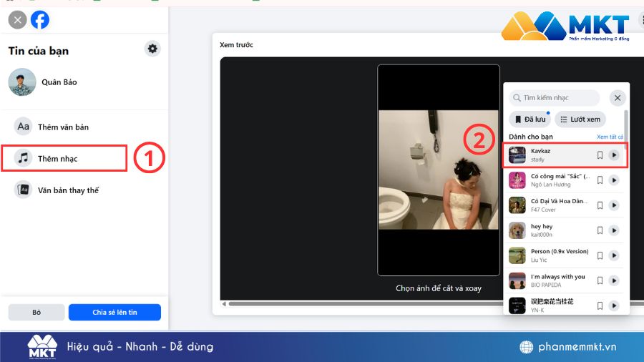Click the music note icon
Viewport: 644px width, 362px height.
tap(23, 158)
